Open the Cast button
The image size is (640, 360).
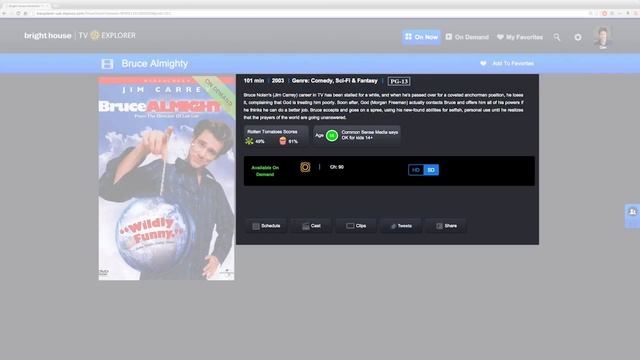pyautogui.click(x=311, y=226)
